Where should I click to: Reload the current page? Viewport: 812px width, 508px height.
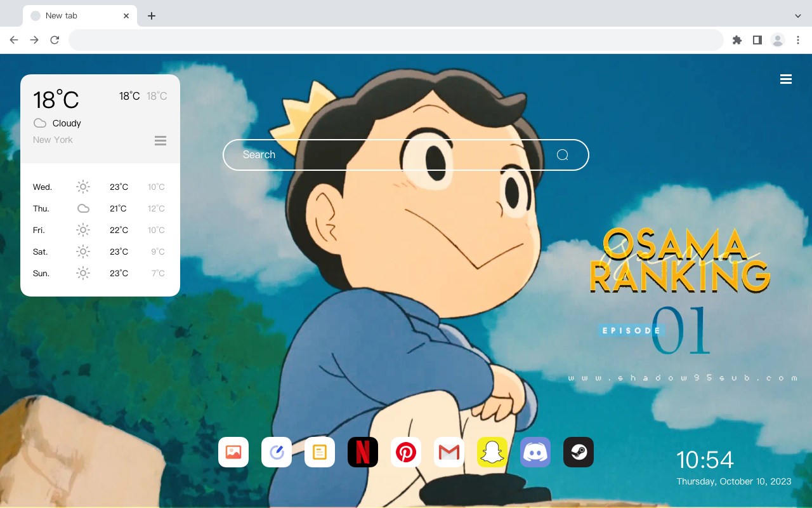pos(55,40)
